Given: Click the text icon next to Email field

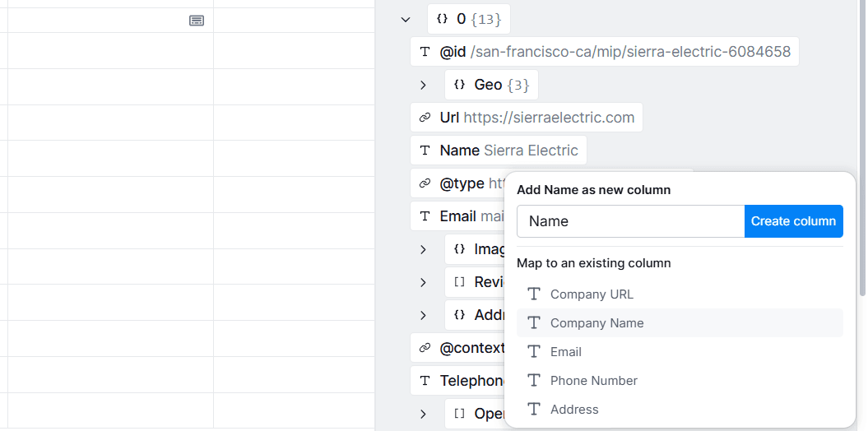Looking at the screenshot, I should 425,215.
